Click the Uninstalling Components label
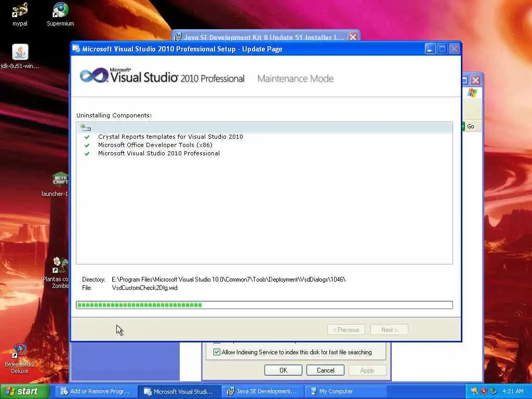This screenshot has width=532, height=399. (x=114, y=115)
